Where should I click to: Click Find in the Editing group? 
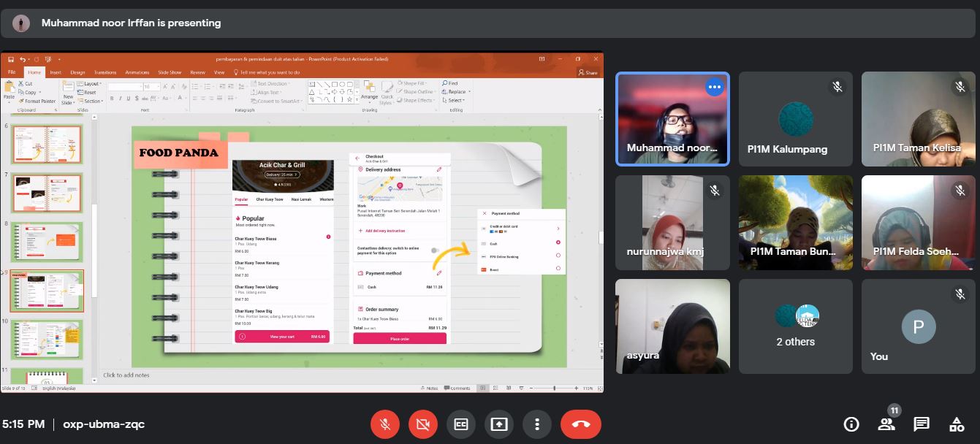[x=451, y=83]
